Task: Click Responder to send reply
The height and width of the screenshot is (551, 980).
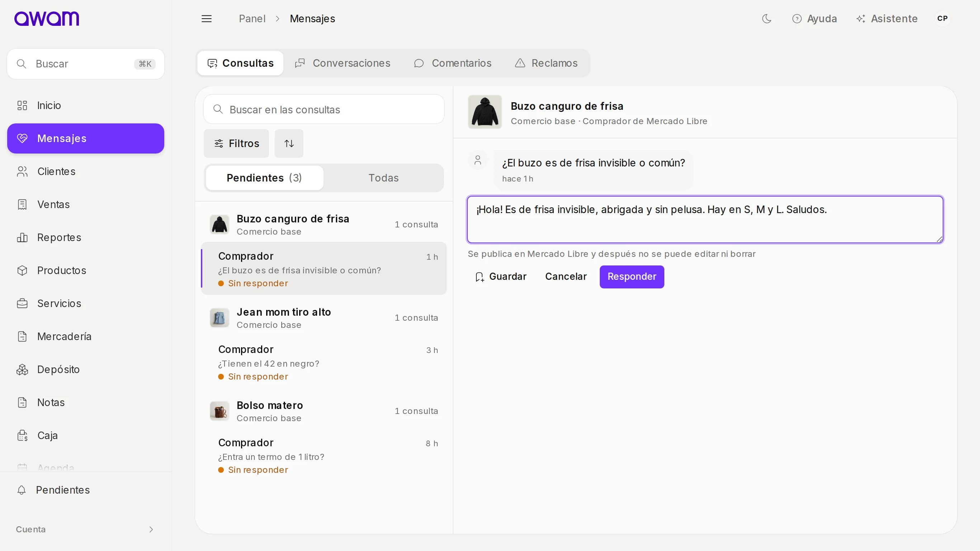Action: point(632,277)
